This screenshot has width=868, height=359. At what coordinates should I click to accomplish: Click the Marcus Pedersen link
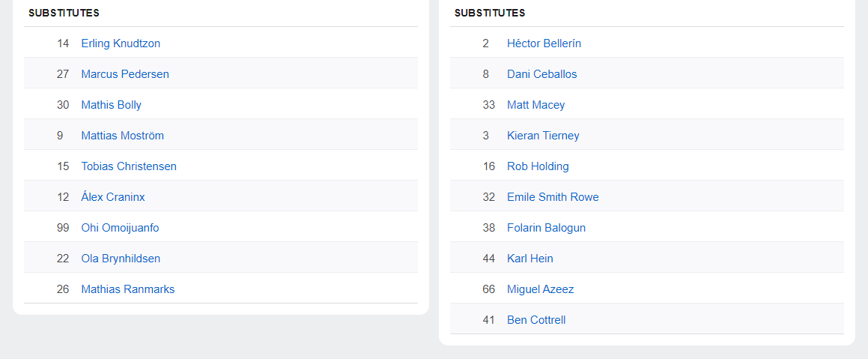125,74
